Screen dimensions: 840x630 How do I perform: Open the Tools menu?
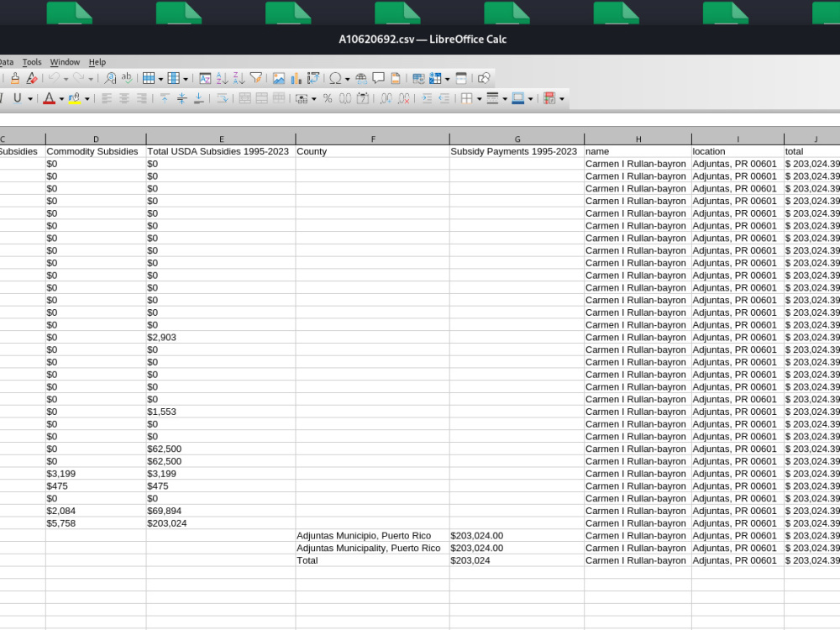pos(32,62)
